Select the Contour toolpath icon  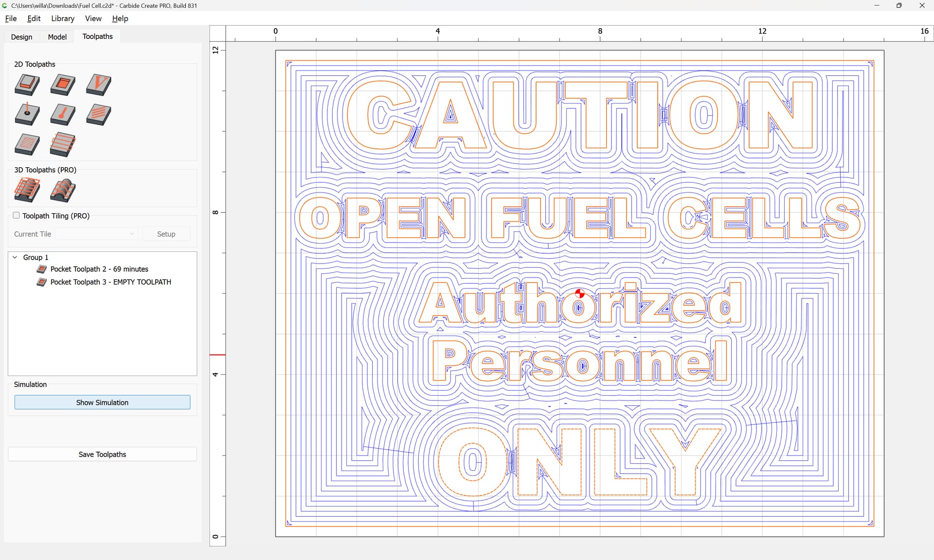click(x=27, y=85)
